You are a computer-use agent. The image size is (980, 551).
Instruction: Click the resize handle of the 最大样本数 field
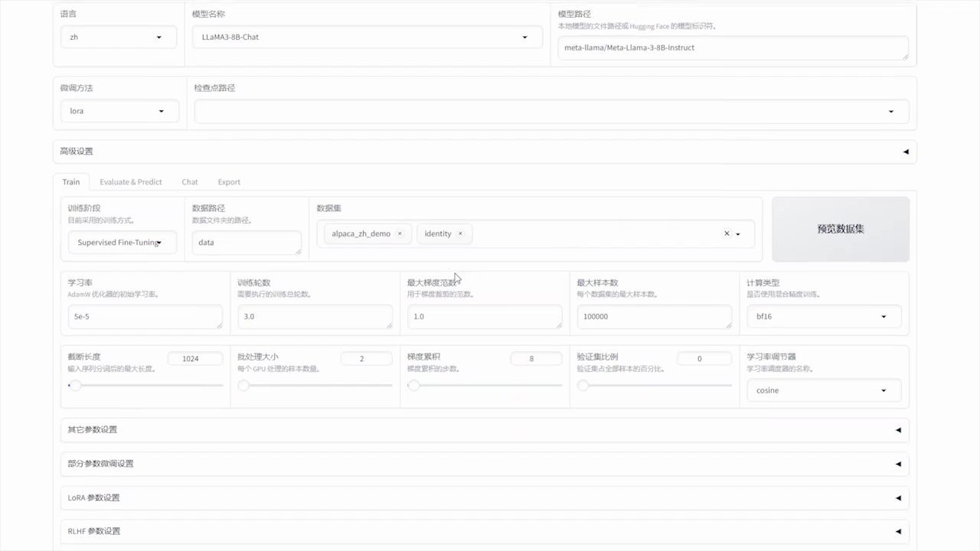[727, 324]
